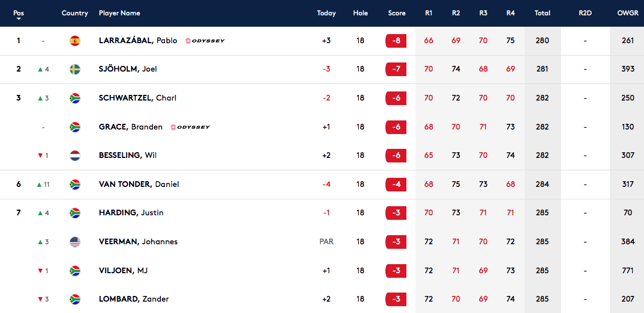The image size is (644, 313).
Task: Sort by the Today column header
Action: pos(326,13)
